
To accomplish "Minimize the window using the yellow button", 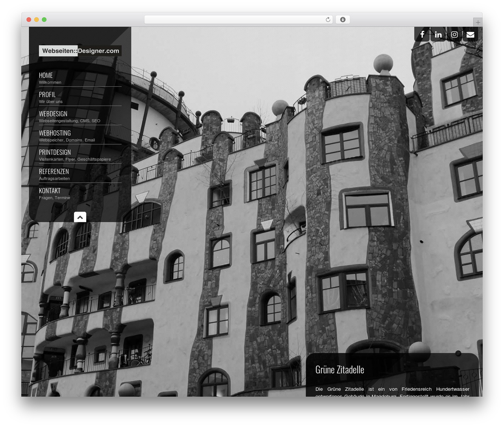I will point(37,20).
